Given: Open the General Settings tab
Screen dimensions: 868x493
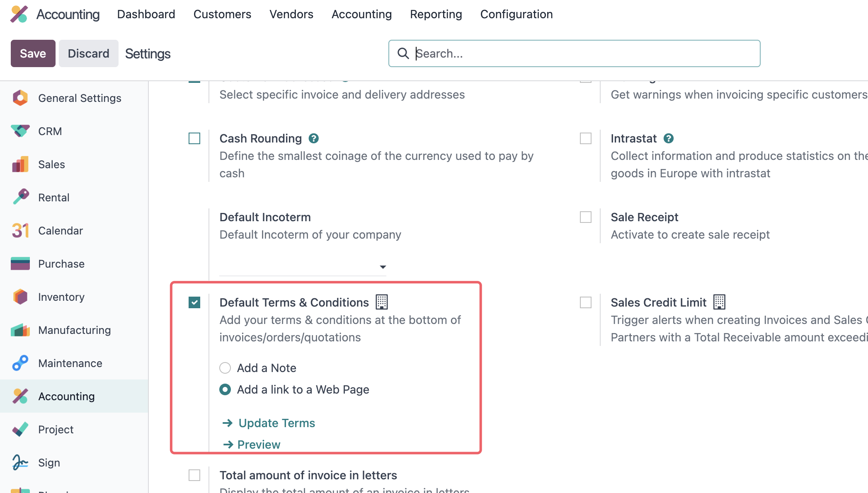Looking at the screenshot, I should [74, 98].
